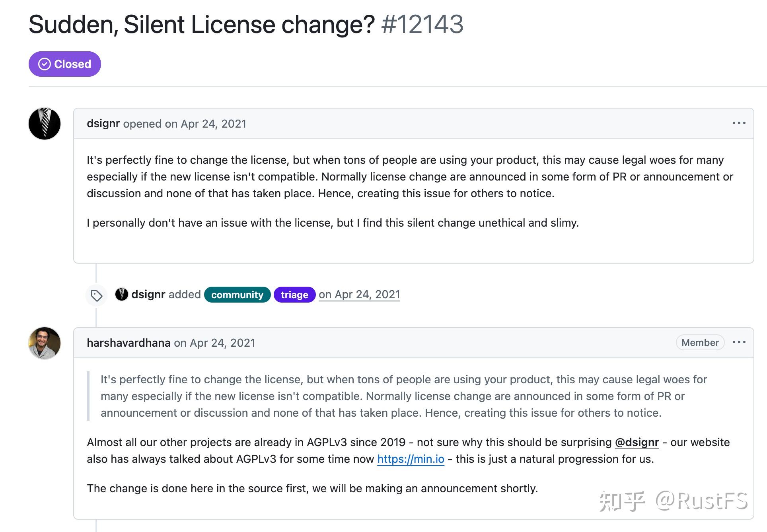
Task: Click the Closed status badge
Action: click(x=64, y=64)
